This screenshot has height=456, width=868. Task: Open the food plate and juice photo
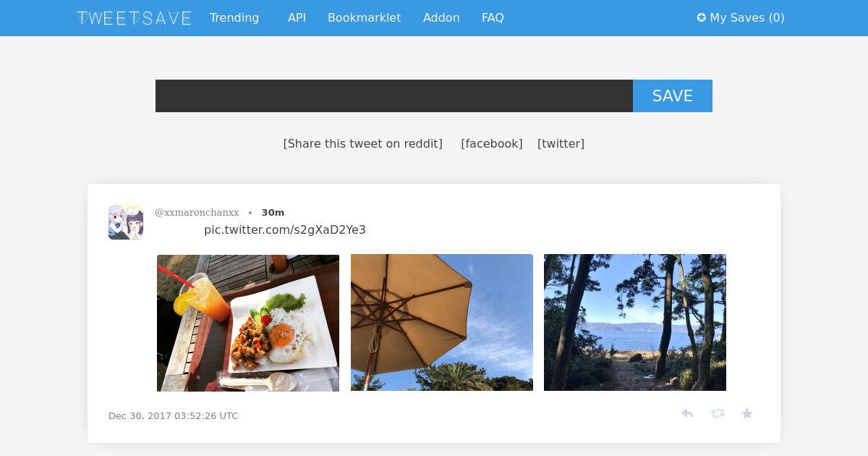pos(248,323)
